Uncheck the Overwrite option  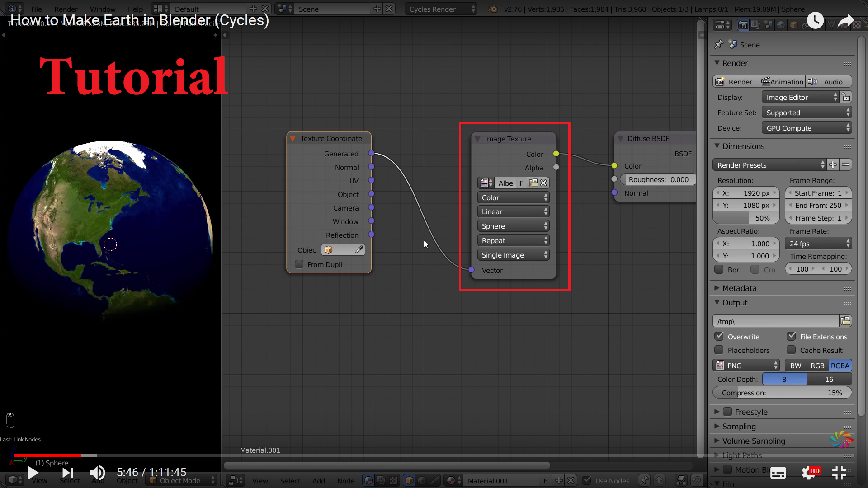tap(719, 337)
